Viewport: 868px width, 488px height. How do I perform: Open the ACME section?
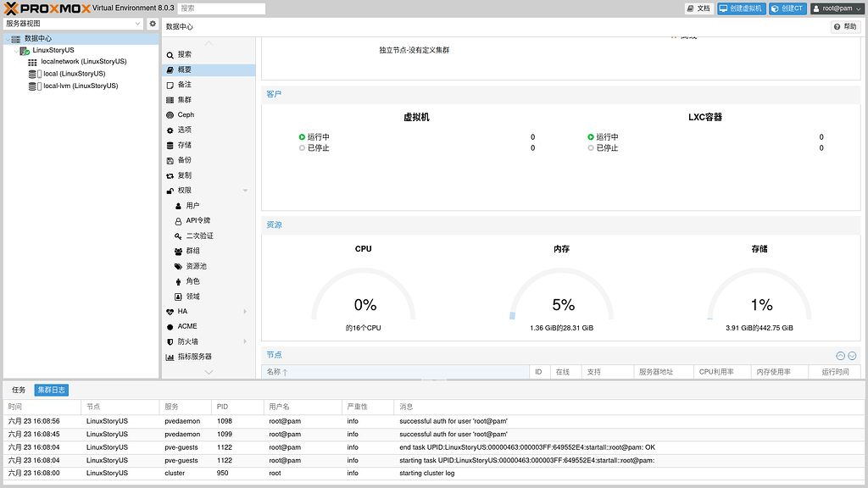tap(186, 326)
